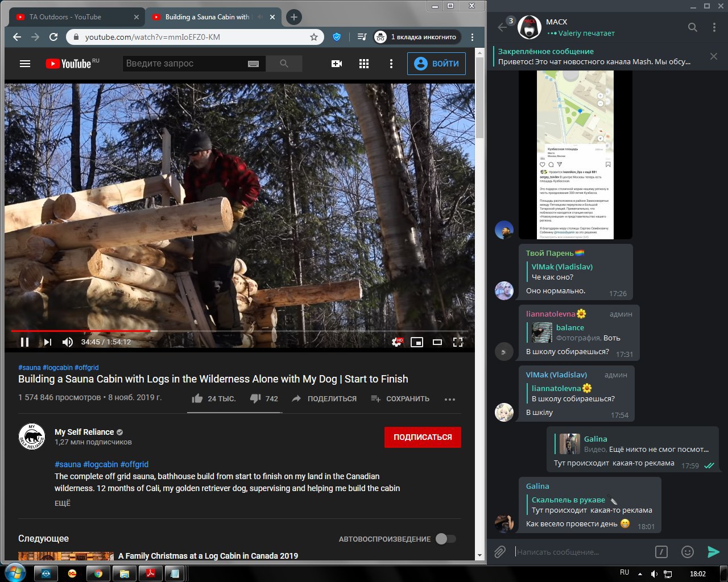The image size is (728, 582).
Task: Click the YouTube search magnifier button
Action: click(x=284, y=64)
